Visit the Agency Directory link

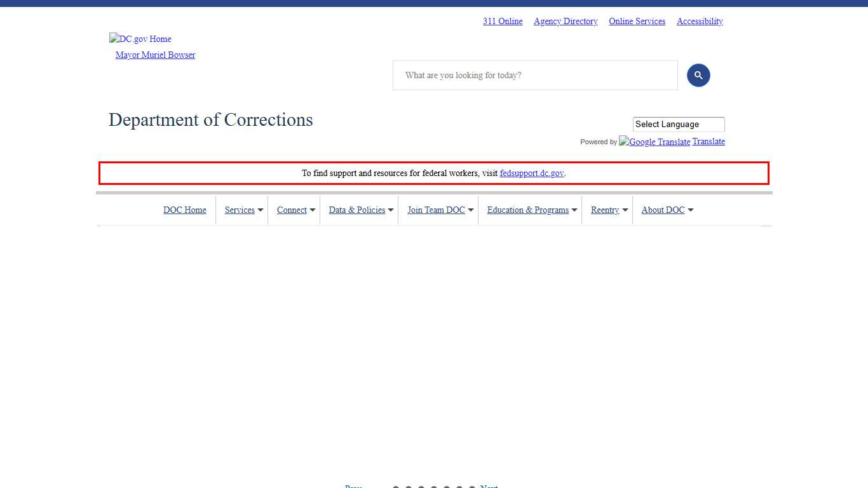coord(566,22)
